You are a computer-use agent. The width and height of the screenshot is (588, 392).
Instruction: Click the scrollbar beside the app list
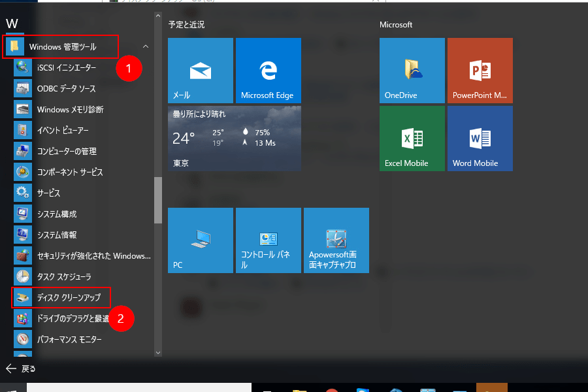(157, 201)
